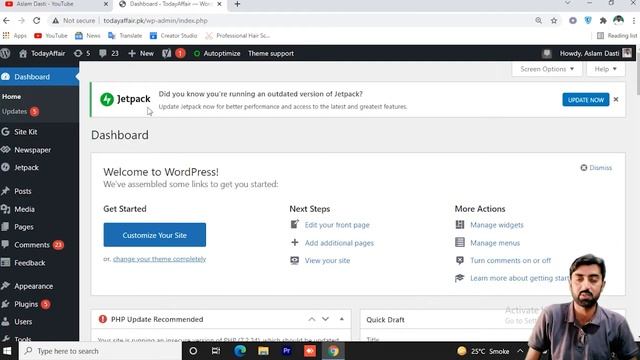The image size is (640, 360).
Task: Open File Explorer from taskbar
Action: [263, 351]
